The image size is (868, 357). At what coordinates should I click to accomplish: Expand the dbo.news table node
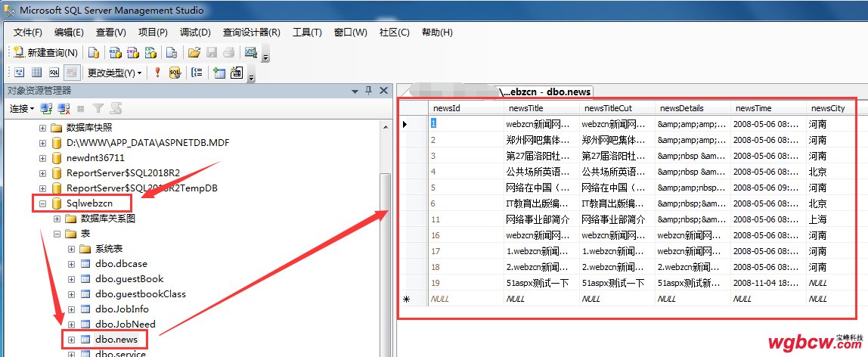pyautogui.click(x=71, y=340)
